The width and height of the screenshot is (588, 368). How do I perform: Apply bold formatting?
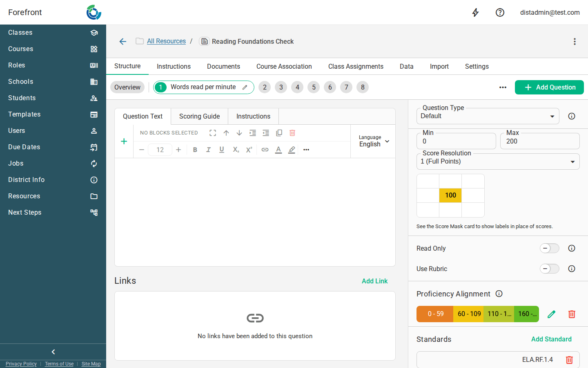(195, 150)
